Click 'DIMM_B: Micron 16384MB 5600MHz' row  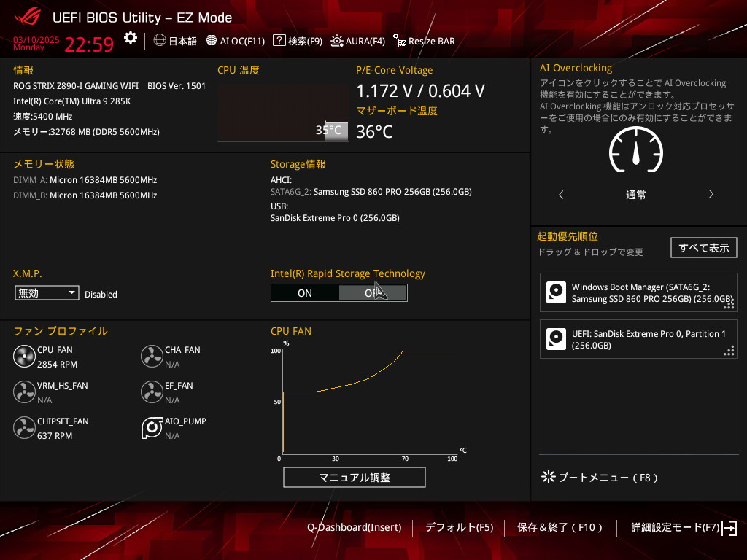pos(85,195)
